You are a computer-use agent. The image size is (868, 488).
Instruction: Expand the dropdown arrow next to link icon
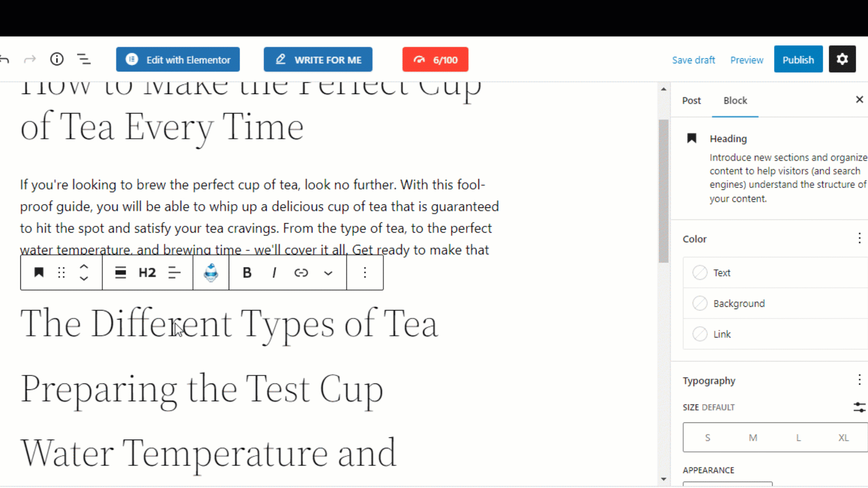(329, 273)
